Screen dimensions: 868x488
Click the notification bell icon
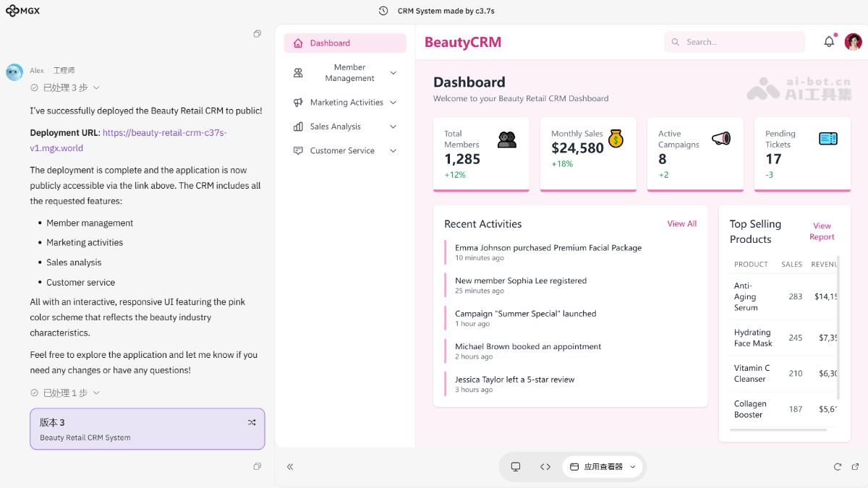[x=829, y=42]
